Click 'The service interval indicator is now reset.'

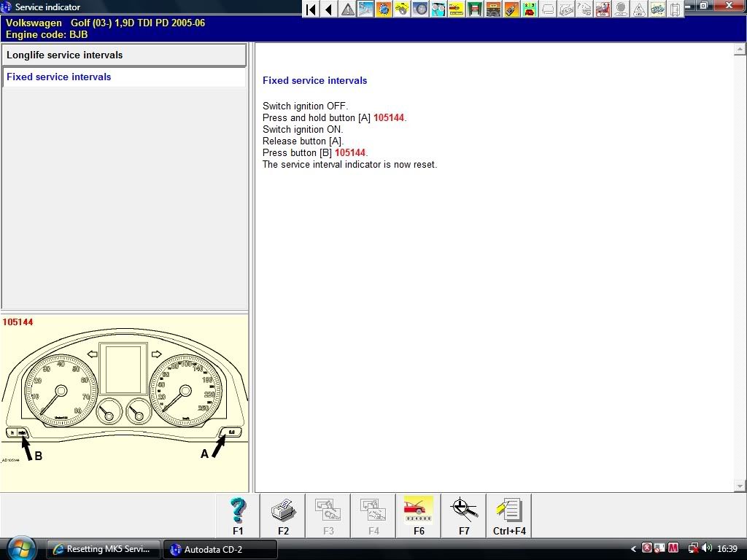tap(349, 164)
